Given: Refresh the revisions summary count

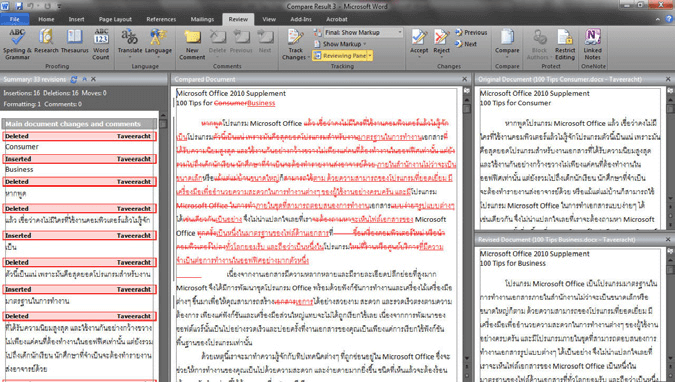Looking at the screenshot, I should [x=74, y=79].
